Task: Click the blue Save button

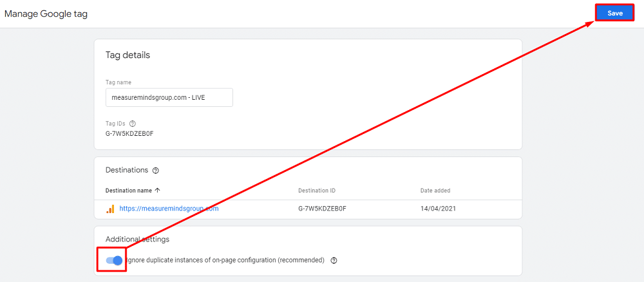Action: 615,13
